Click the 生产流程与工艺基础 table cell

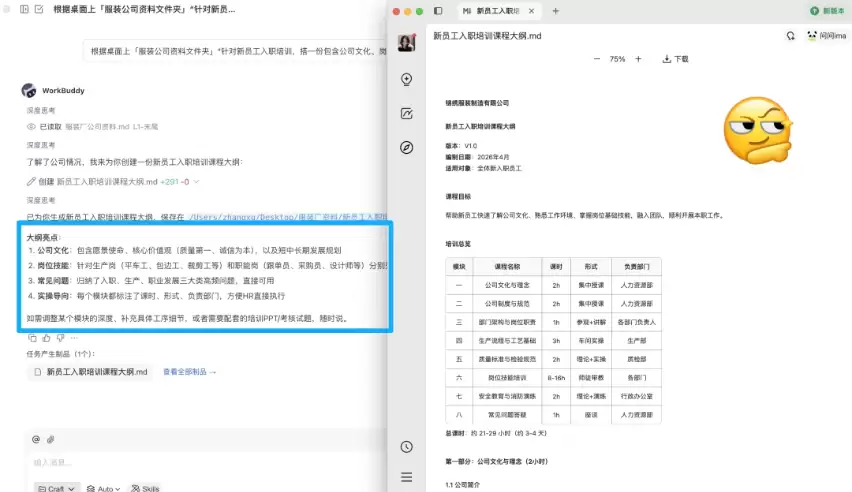[x=507, y=340]
